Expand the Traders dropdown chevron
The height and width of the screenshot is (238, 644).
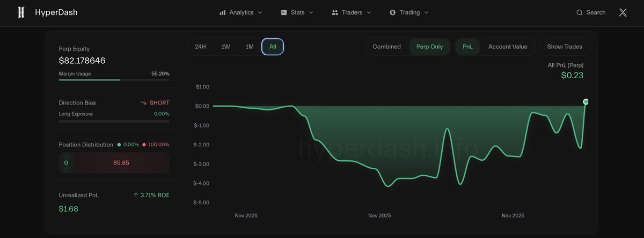click(369, 12)
